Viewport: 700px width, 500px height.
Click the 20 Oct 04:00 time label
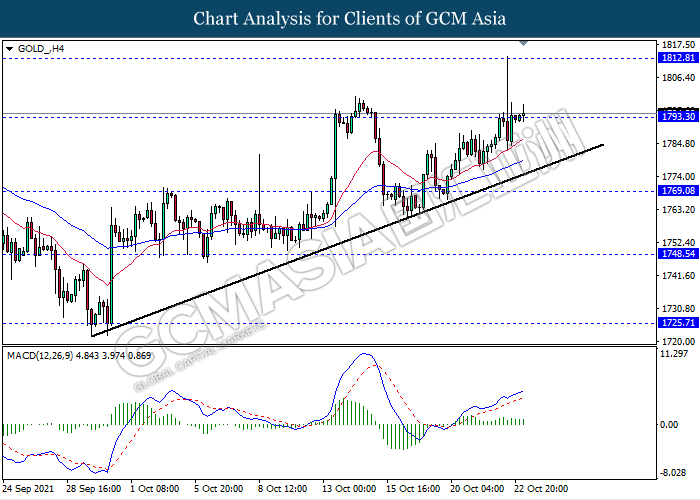pos(477,489)
